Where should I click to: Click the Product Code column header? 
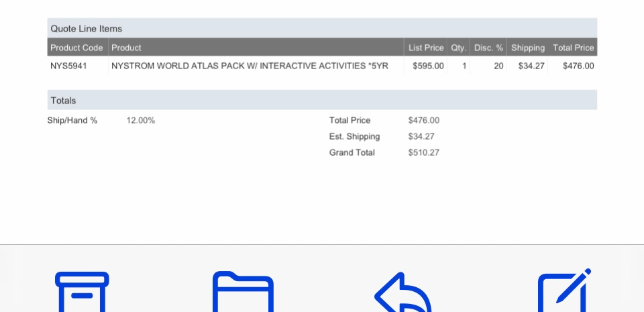(x=77, y=48)
